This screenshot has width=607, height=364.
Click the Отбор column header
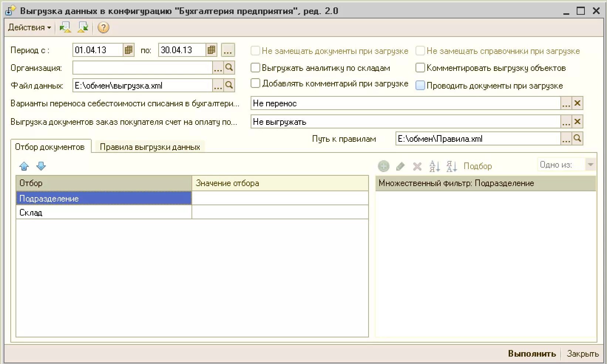pyautogui.click(x=104, y=183)
